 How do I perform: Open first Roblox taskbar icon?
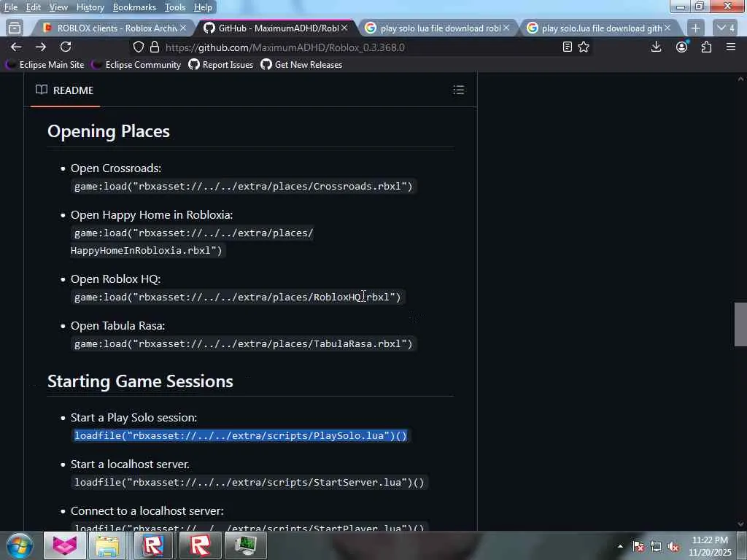[x=154, y=545]
